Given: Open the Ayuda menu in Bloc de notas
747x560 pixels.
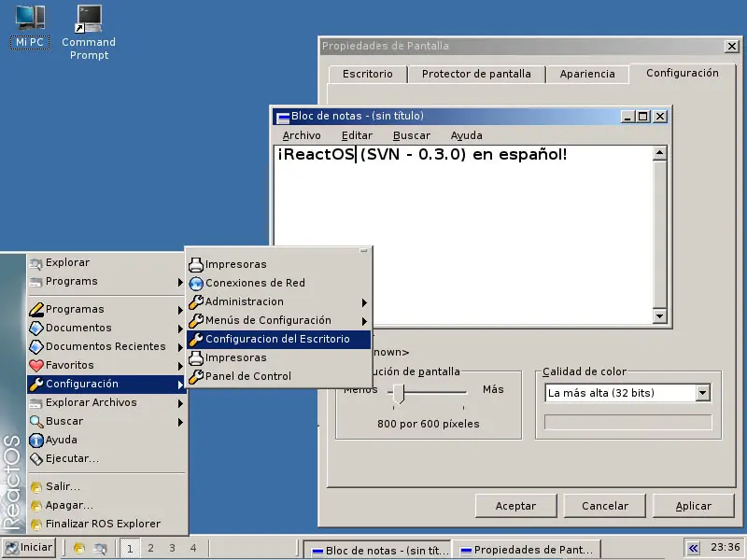Looking at the screenshot, I should 466,135.
